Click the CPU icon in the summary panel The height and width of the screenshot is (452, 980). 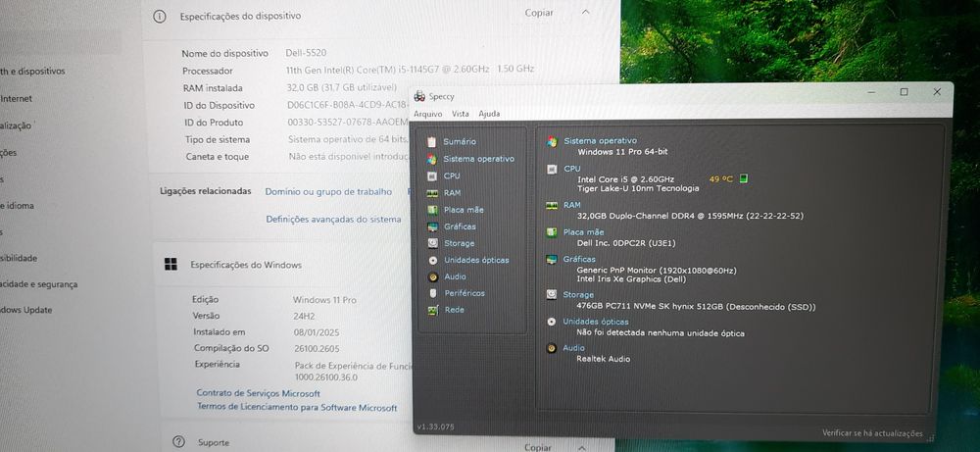tap(552, 169)
